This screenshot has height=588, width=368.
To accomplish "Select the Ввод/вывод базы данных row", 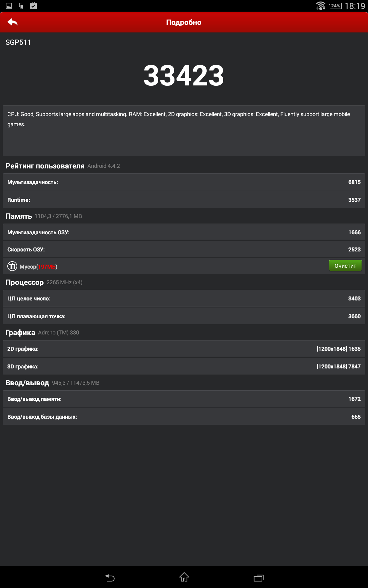I will (184, 417).
